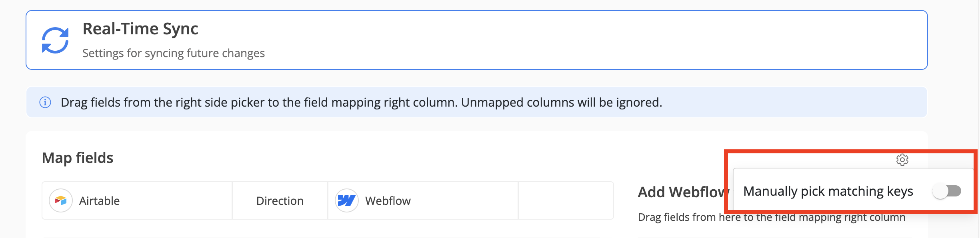Click the Airtable column label text
Screen dimensions: 980x238
[x=99, y=201]
